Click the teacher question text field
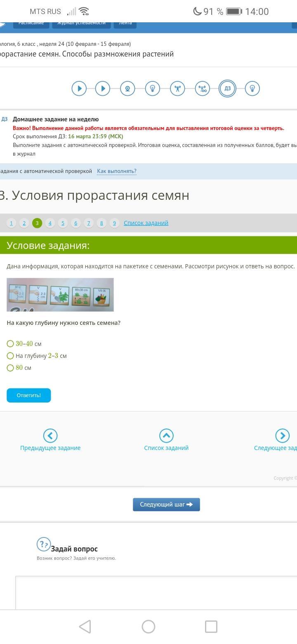Screen dimensions: 297x644 [156, 592]
